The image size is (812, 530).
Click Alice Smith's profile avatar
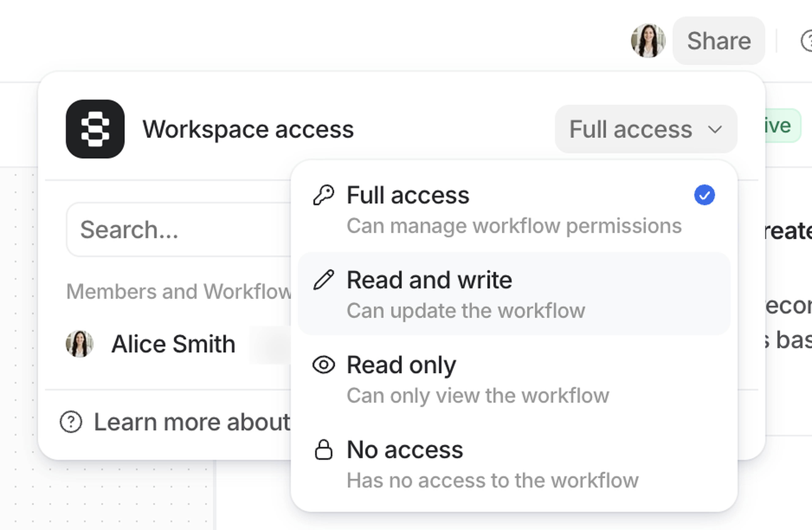tap(80, 344)
